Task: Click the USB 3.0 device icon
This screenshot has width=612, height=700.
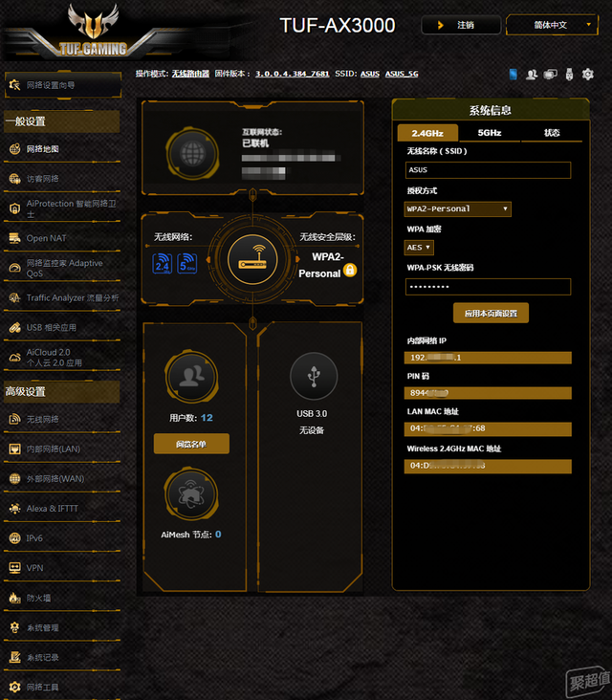Action: pyautogui.click(x=314, y=376)
